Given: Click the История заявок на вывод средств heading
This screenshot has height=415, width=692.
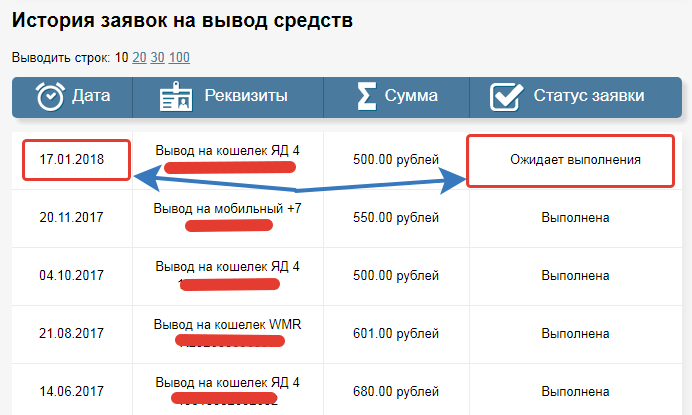Looking at the screenshot, I should (x=182, y=20).
